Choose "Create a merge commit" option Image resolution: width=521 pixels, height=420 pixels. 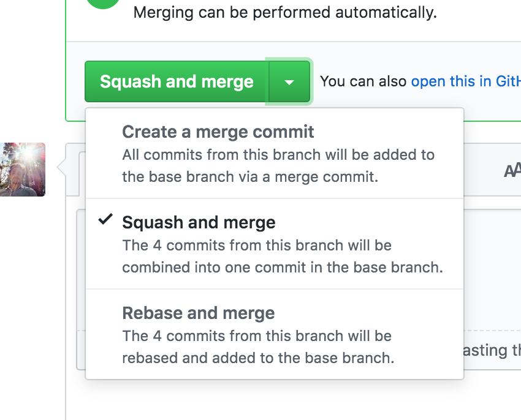click(218, 132)
